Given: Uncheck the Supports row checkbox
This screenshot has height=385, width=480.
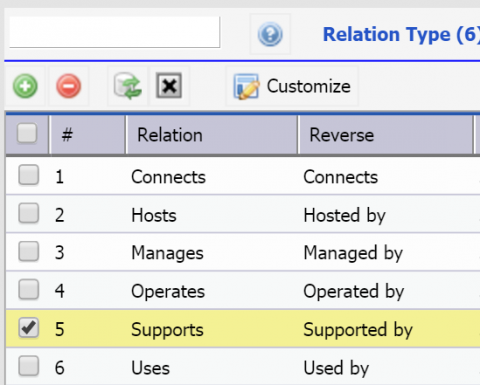Looking at the screenshot, I should click(x=29, y=328).
